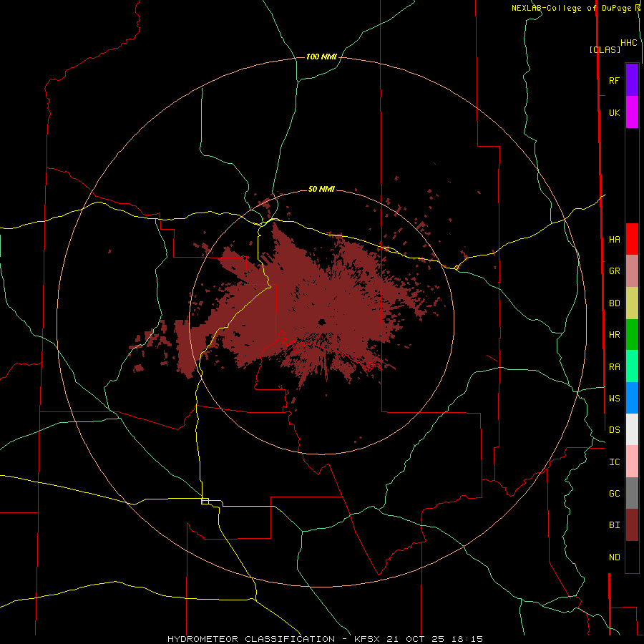Image resolution: width=644 pixels, height=644 pixels.
Task: Click the radar site black dot at center
Action: tap(321, 322)
